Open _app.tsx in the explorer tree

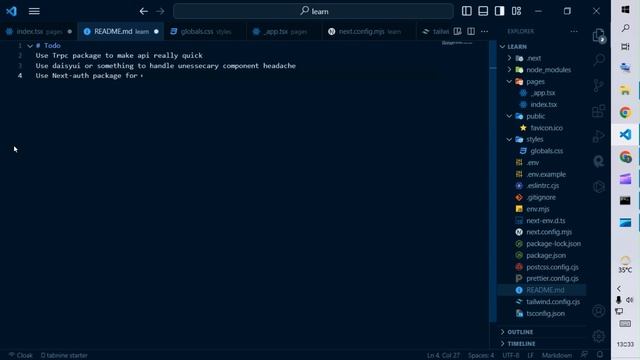tap(543, 93)
